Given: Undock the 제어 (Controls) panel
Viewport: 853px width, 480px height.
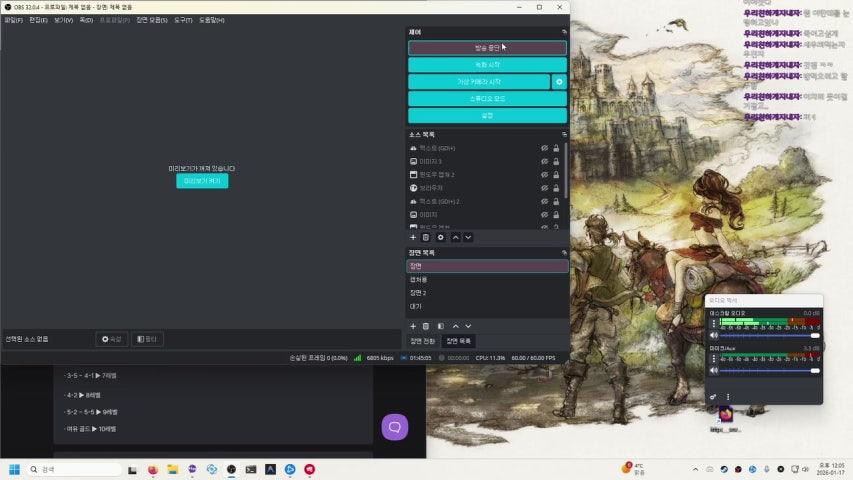Looking at the screenshot, I should [564, 32].
